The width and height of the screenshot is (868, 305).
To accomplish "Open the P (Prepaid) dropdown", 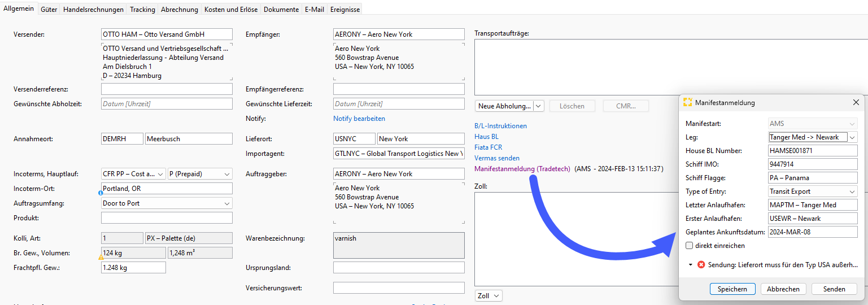I will click(227, 174).
